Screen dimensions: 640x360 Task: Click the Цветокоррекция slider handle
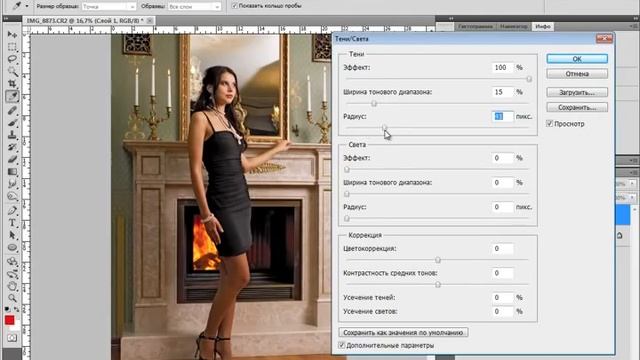[x=438, y=260]
